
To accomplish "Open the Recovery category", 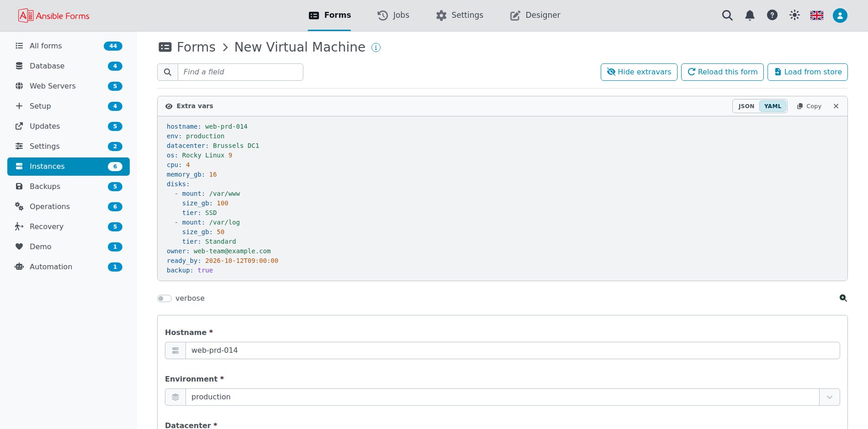I will tap(69, 226).
